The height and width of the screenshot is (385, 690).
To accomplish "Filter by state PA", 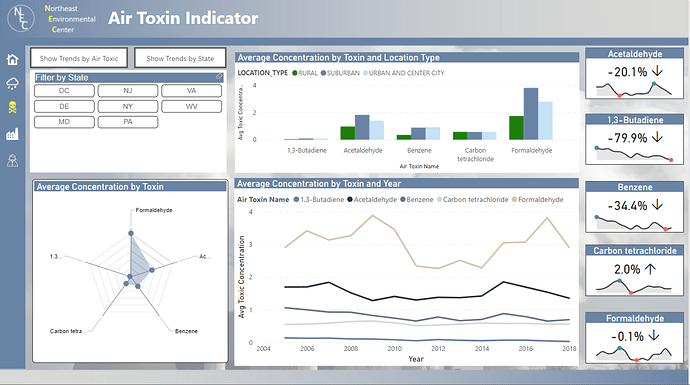I will 128,122.
